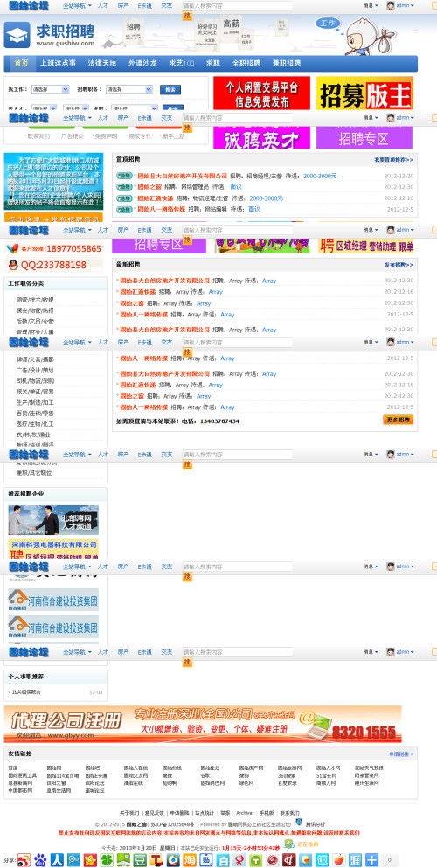Click the orange 更多招聘 button
The image size is (437, 868).
pos(399,420)
